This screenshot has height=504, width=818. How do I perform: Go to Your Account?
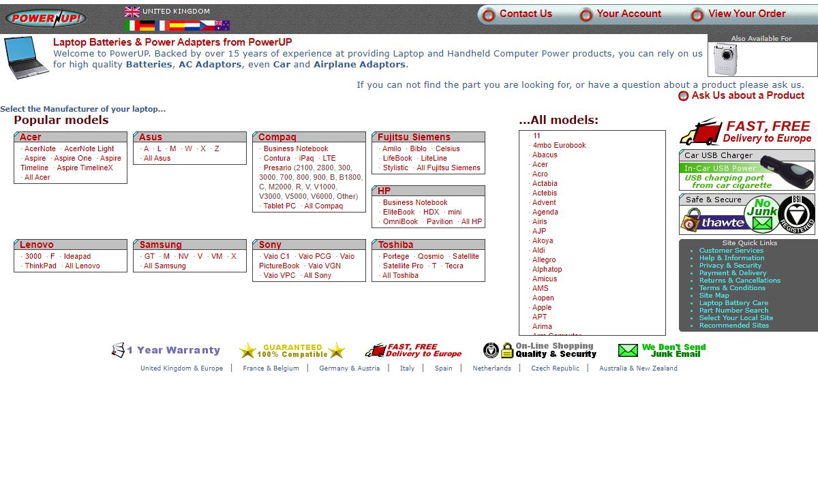click(x=628, y=14)
